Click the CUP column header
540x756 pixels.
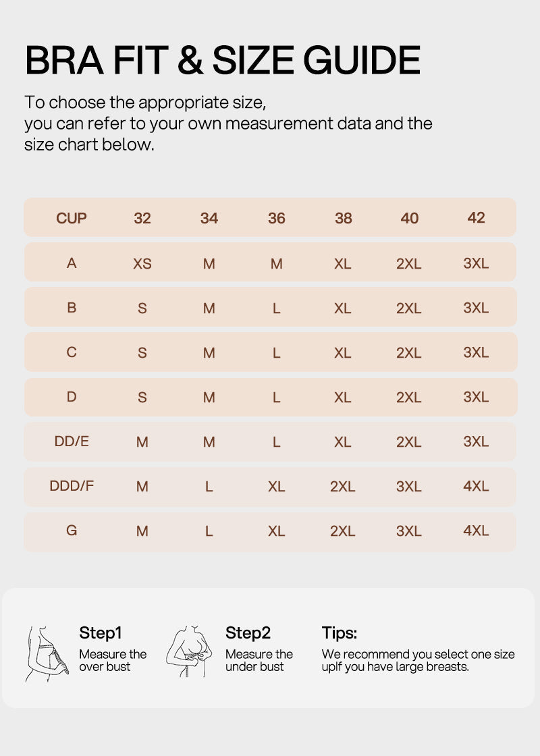72,218
